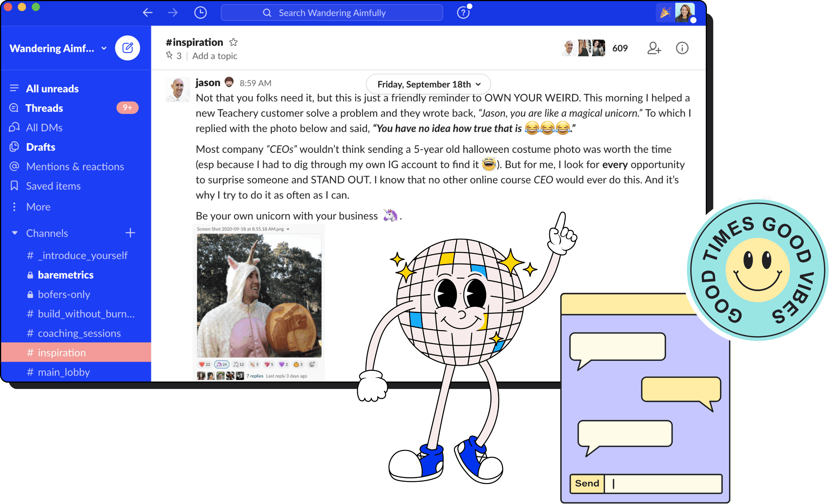834x504 pixels.
Task: Open the Threads sidebar item
Action: coord(44,108)
